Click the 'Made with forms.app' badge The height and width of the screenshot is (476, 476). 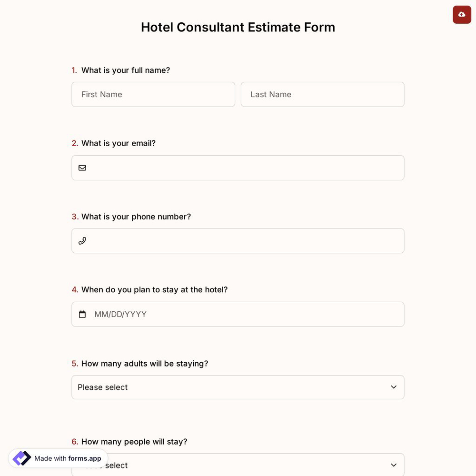[x=57, y=458]
